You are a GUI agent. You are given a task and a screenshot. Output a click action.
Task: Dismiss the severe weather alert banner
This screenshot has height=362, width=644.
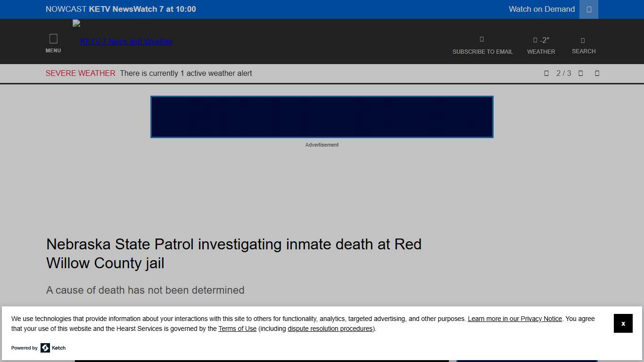tap(597, 73)
